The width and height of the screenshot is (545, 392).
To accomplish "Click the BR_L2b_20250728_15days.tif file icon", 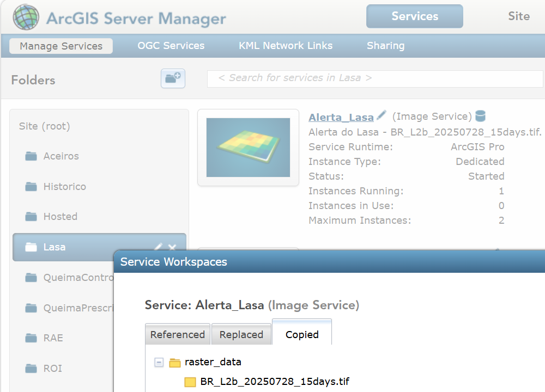I will click(190, 382).
